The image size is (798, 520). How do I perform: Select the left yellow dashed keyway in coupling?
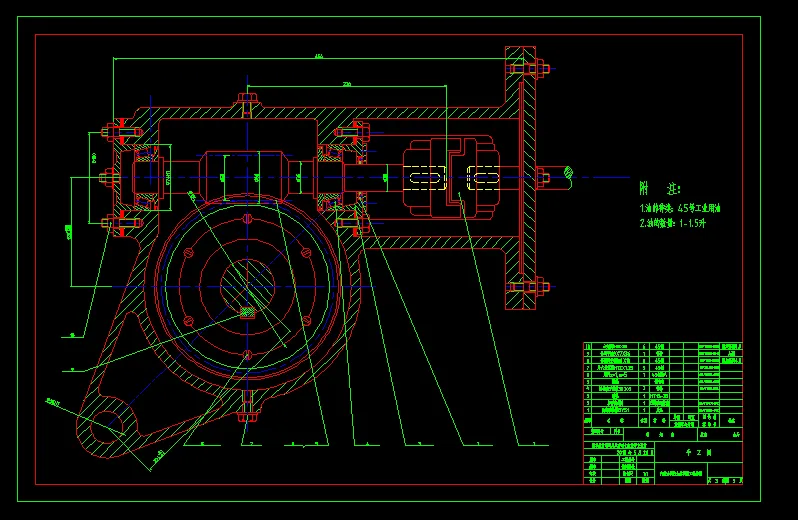[x=425, y=178]
